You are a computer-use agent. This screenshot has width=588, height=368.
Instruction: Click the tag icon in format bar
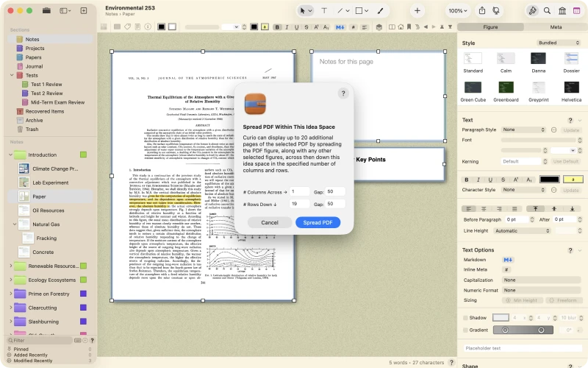pyautogui.click(x=127, y=26)
